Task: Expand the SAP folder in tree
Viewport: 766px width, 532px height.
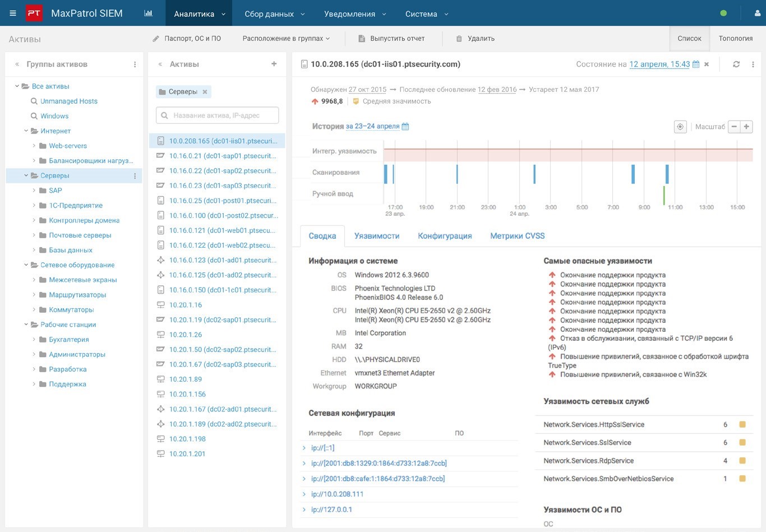Action: click(x=34, y=191)
